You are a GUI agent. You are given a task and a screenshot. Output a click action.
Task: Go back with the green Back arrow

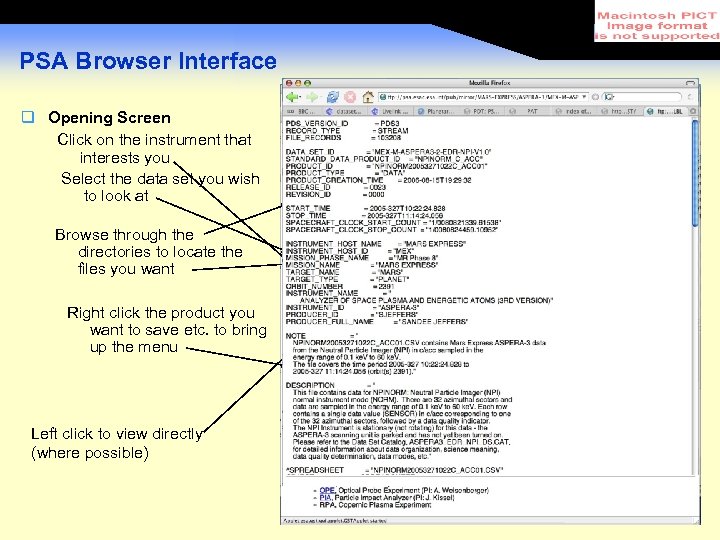(291, 97)
